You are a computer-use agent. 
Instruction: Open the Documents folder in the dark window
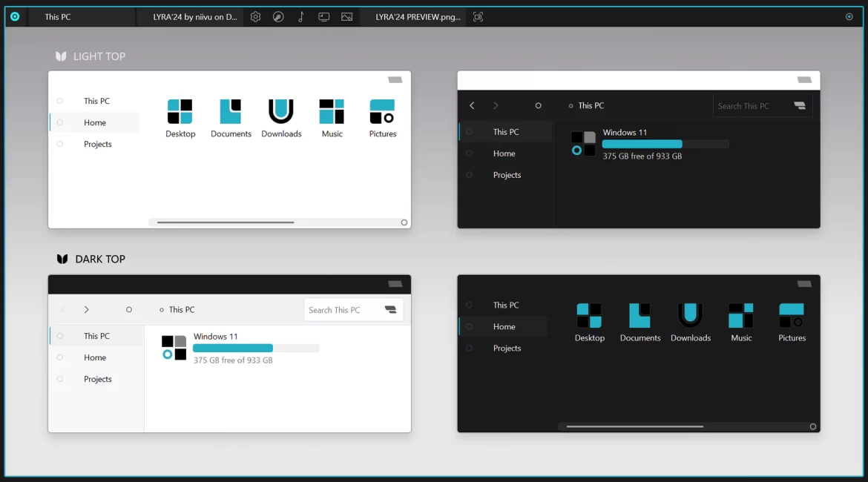(640, 322)
